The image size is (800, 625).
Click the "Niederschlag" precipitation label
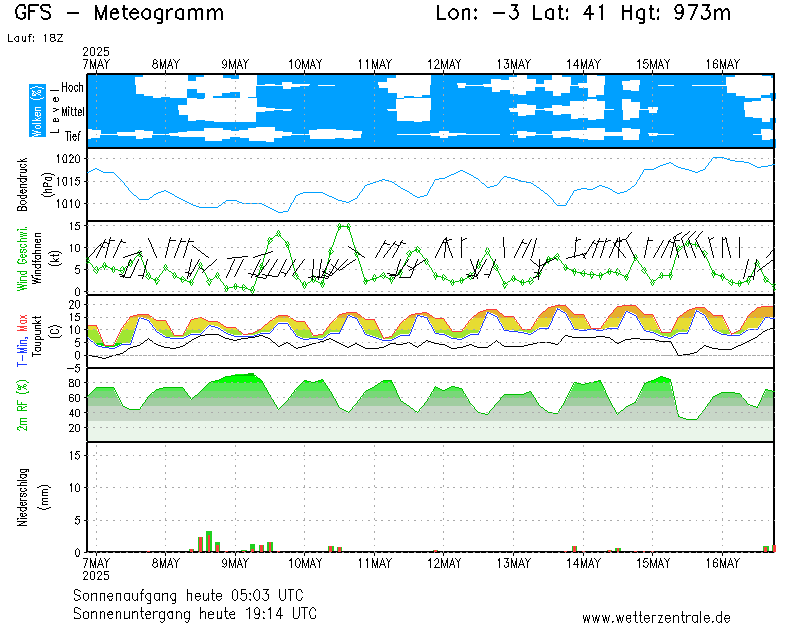coord(22,497)
